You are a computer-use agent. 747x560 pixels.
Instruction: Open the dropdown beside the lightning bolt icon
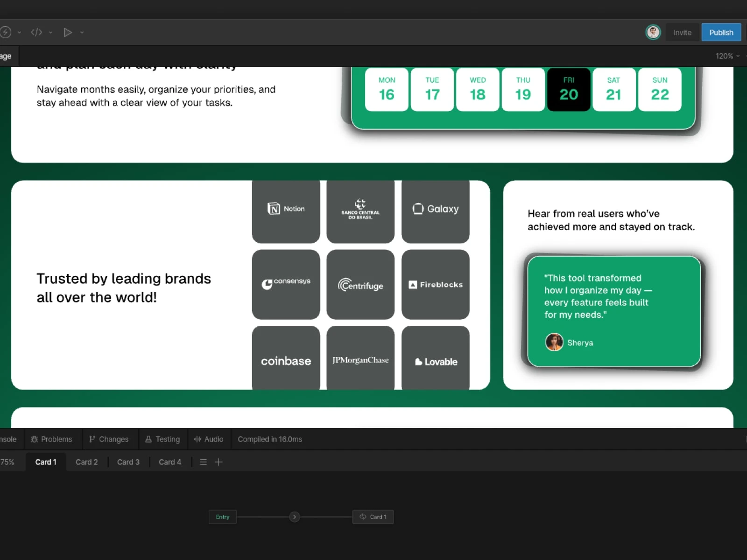click(x=20, y=33)
